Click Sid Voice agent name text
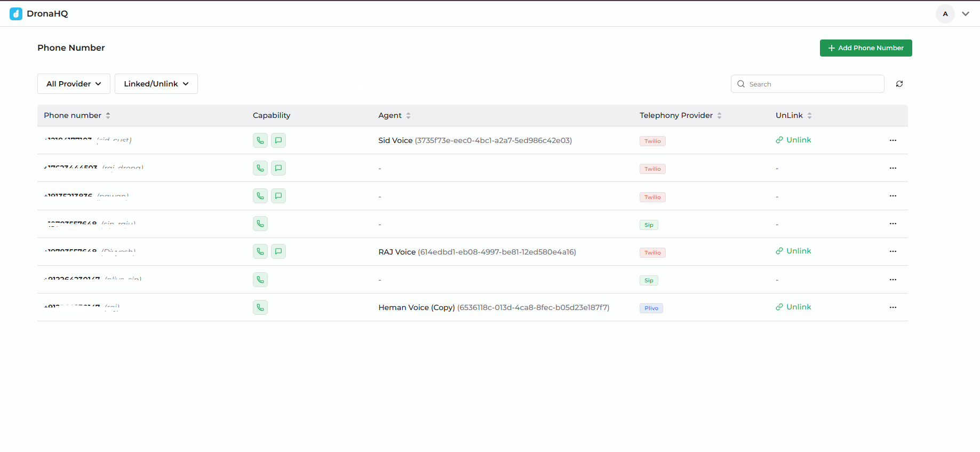 395,140
